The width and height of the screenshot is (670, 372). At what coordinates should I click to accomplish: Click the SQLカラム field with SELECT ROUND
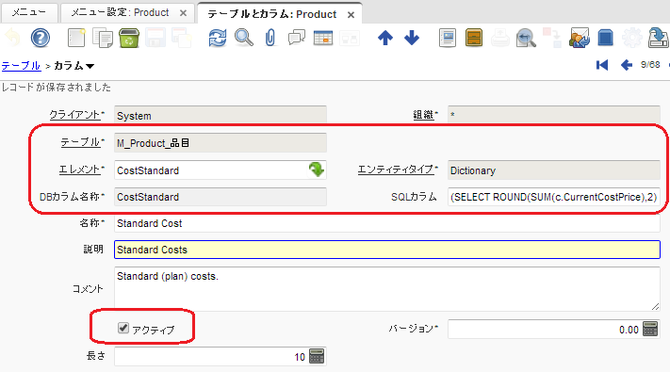(x=554, y=197)
